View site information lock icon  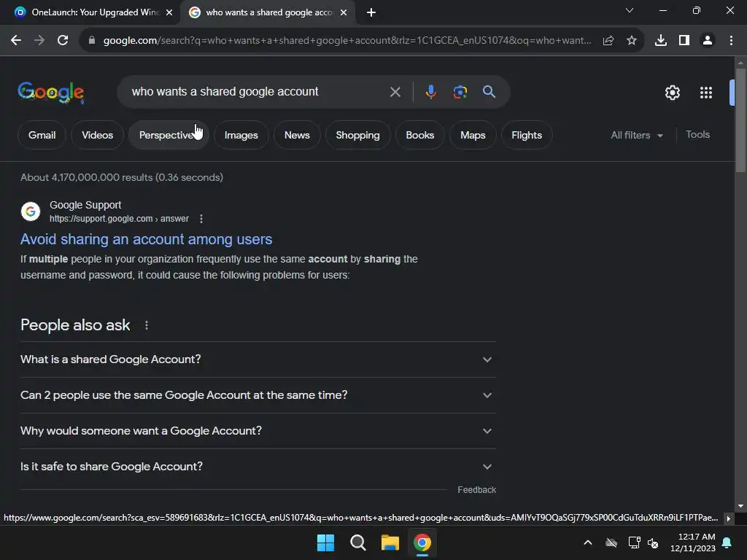(91, 41)
